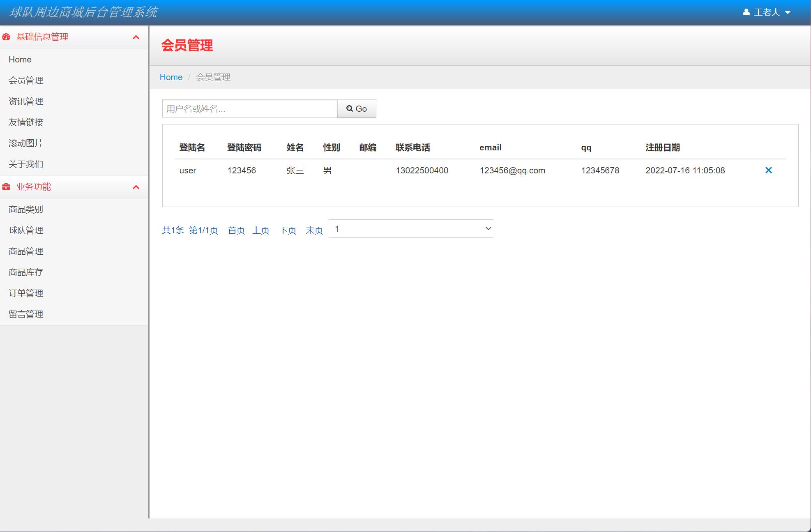Viewport: 811px width, 532px height.
Task: Click the 基础信息管理 section icon
Action: (5, 37)
